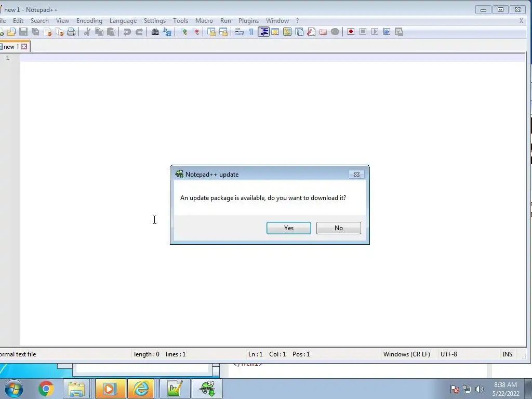This screenshot has width=532, height=399.
Task: Toggle the Word Wrap icon
Action: coord(239,32)
